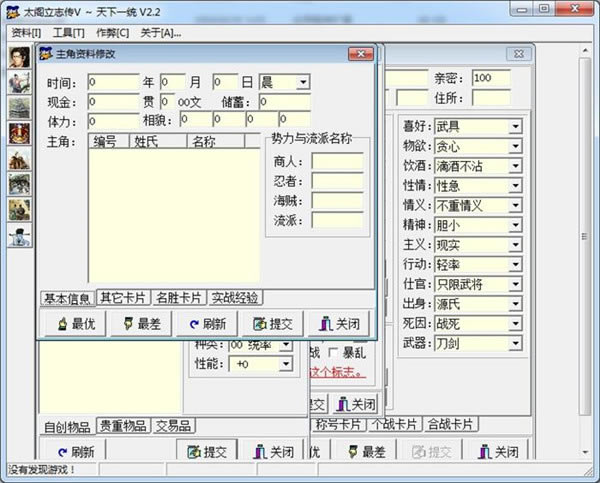This screenshot has height=483, width=600.
Task: Open the 武器 dropdown showing 刀剑
Action: (515, 344)
